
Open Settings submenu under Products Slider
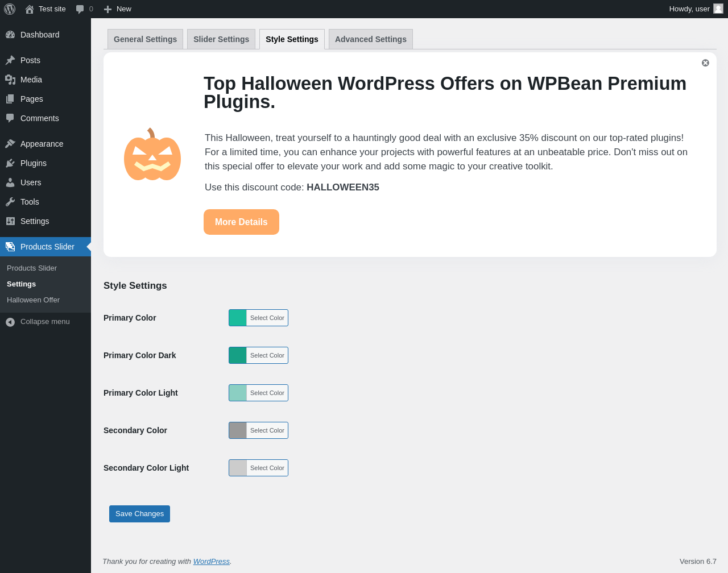(21, 284)
